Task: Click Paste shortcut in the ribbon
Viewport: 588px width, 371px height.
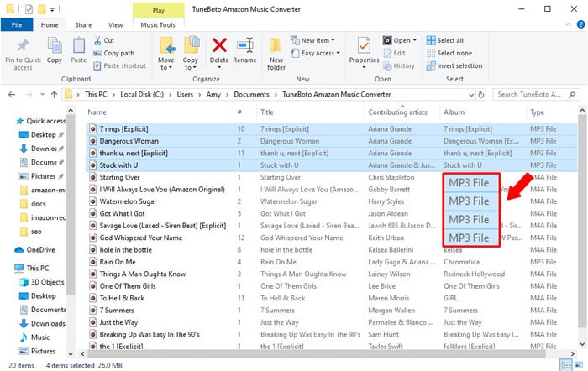Action: pos(119,66)
